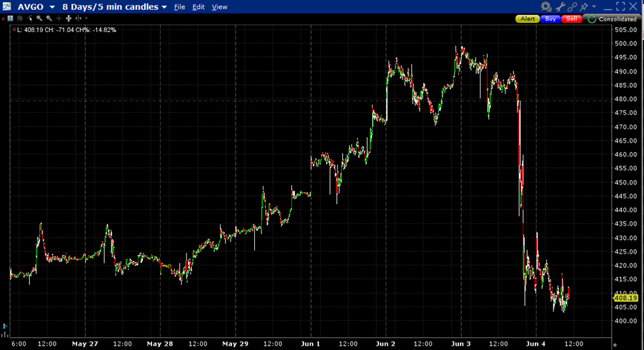Click the May 27 date axis label

(85, 344)
